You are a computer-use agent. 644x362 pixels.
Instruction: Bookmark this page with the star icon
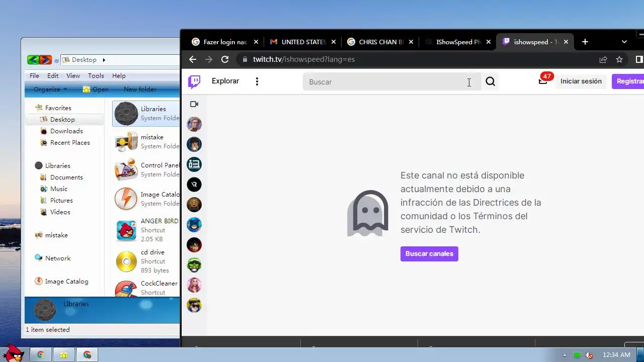(619, 59)
